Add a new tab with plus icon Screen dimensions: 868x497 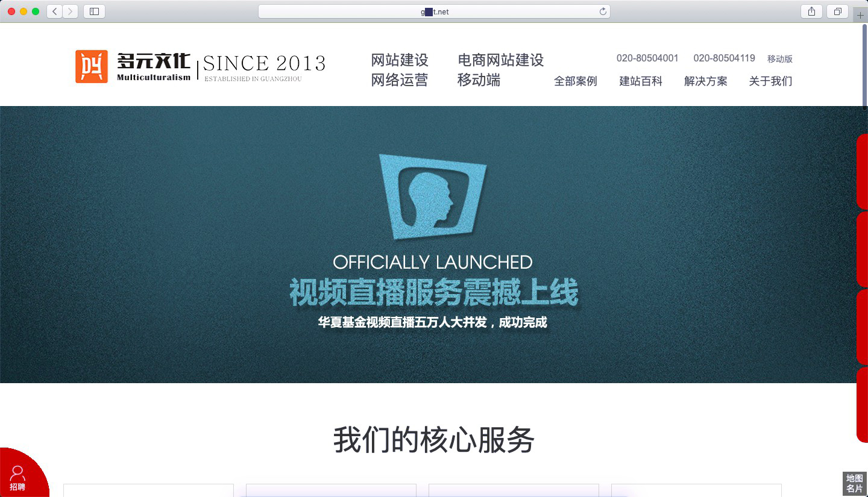(x=860, y=15)
